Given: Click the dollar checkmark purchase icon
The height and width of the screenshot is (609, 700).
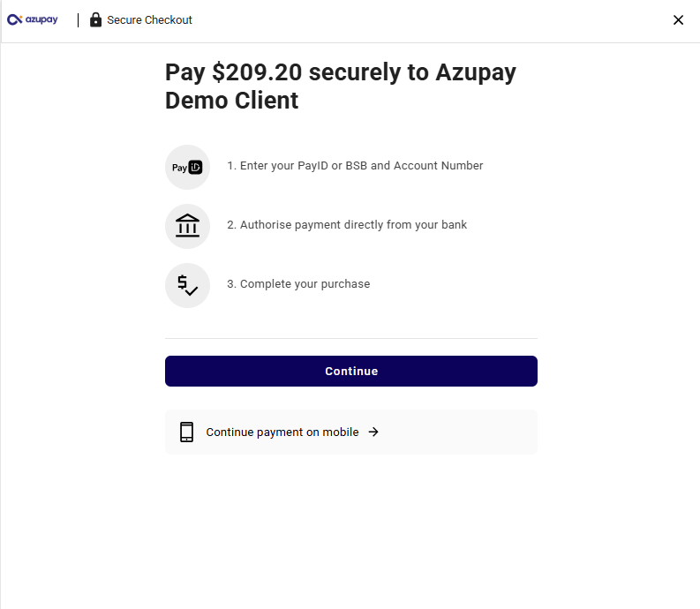Looking at the screenshot, I should coord(187,285).
